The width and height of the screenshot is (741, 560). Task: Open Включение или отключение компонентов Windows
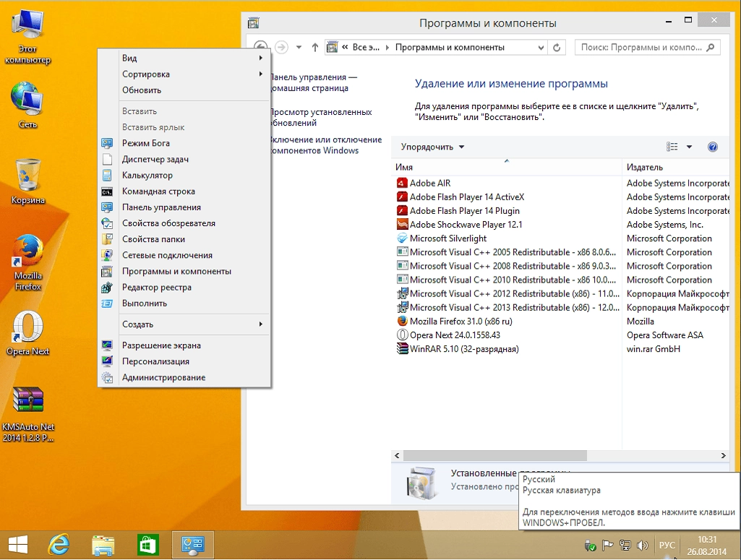point(325,145)
